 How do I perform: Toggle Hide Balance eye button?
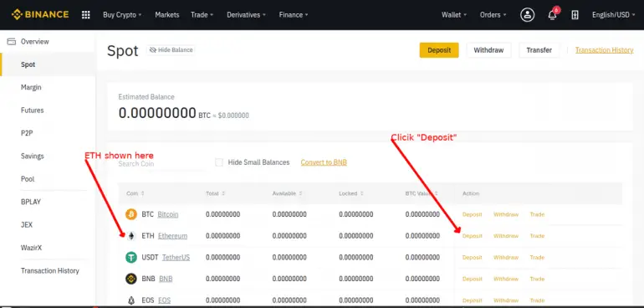(x=171, y=49)
